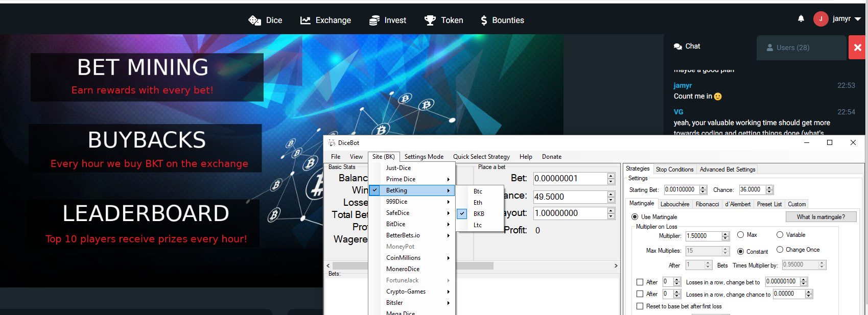The width and height of the screenshot is (868, 315).
Task: Open Advanced Bet Settings tab
Action: coord(728,169)
